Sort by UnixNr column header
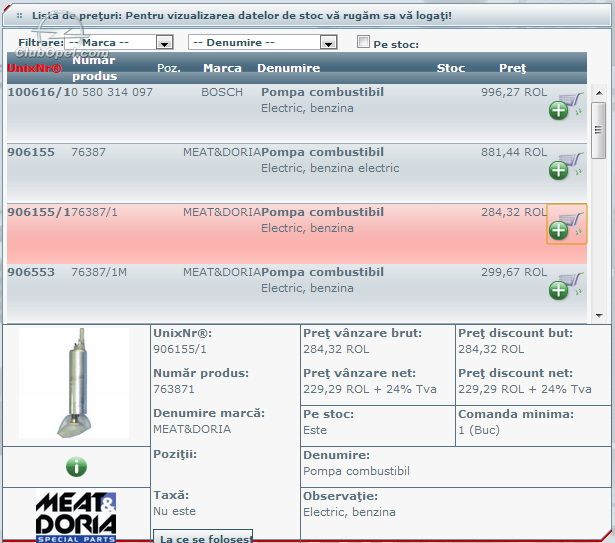 coord(35,68)
